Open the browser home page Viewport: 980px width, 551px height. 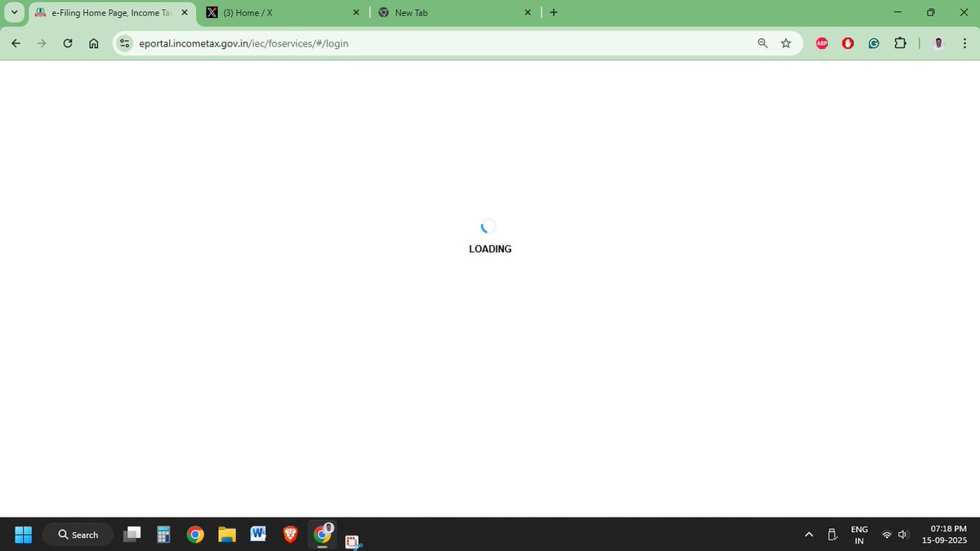[94, 43]
